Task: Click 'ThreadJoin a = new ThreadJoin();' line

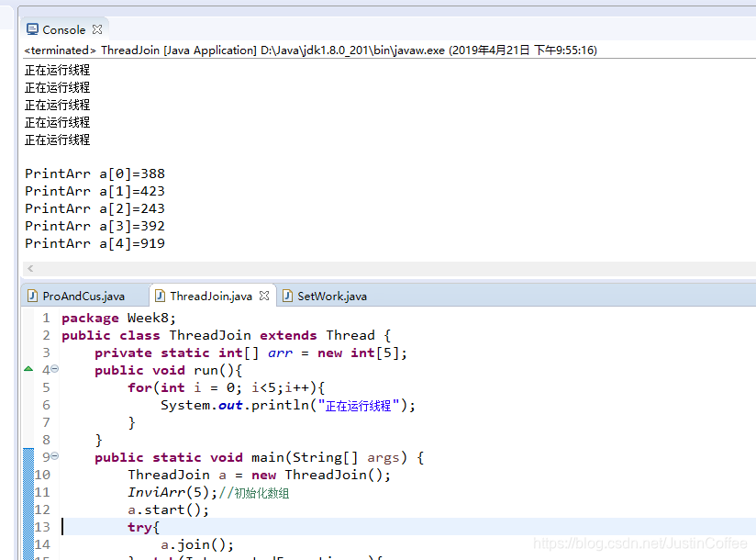Action: (x=259, y=475)
